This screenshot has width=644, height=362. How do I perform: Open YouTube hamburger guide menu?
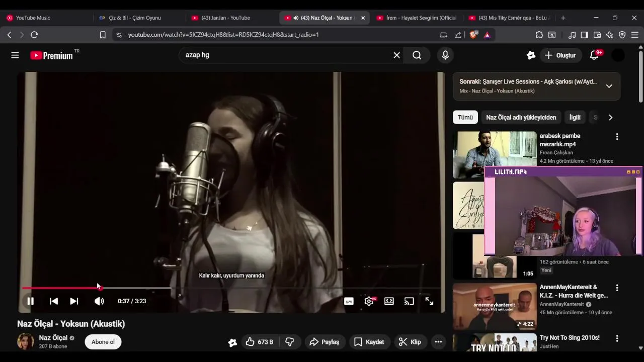coord(15,55)
